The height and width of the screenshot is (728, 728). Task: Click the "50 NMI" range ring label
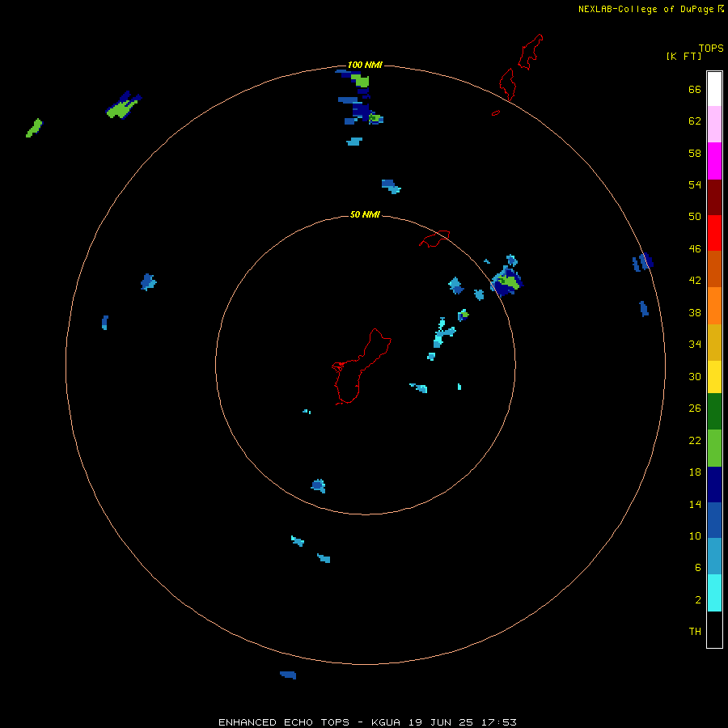[x=365, y=214]
